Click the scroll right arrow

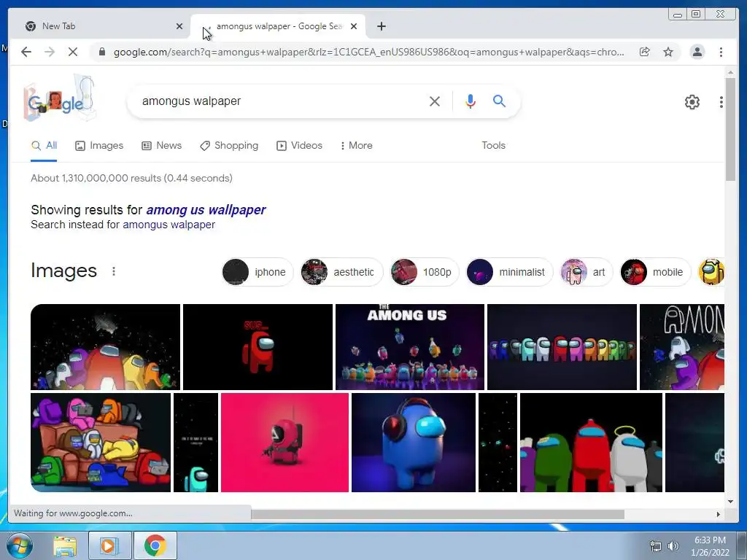pos(719,514)
